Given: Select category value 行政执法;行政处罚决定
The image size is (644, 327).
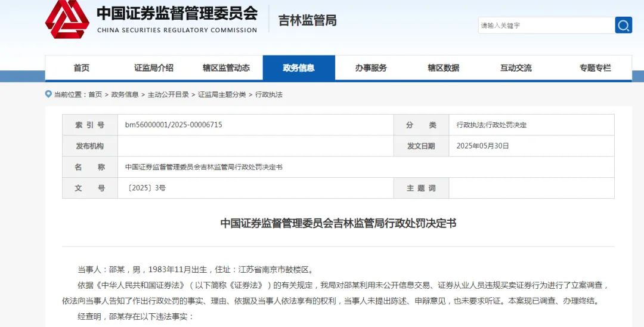Looking at the screenshot, I should tap(491, 125).
